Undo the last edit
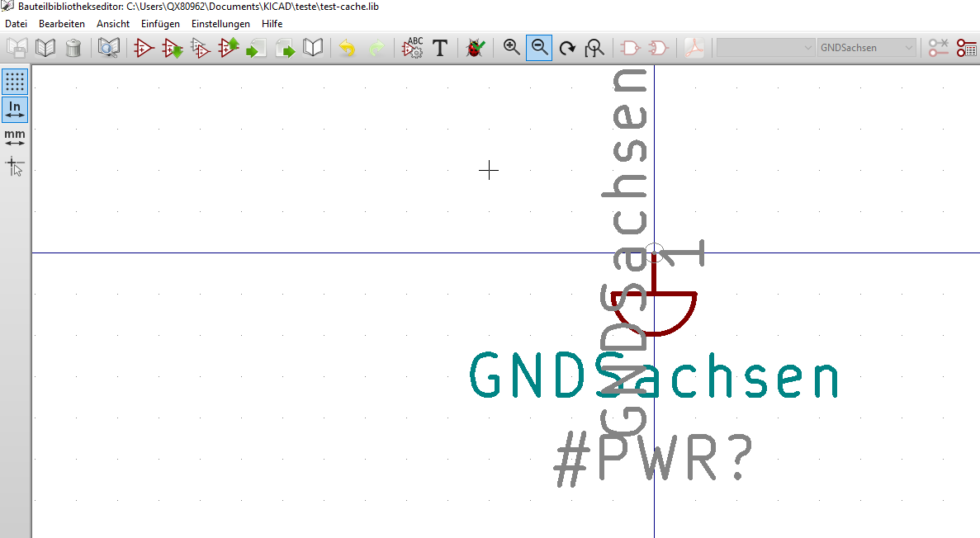Screen dimensions: 980x538 pos(348,48)
